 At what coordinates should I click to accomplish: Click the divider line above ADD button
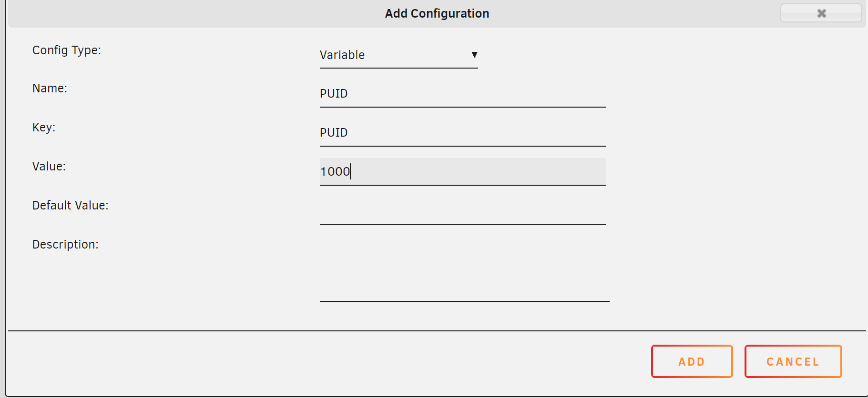coord(437,331)
